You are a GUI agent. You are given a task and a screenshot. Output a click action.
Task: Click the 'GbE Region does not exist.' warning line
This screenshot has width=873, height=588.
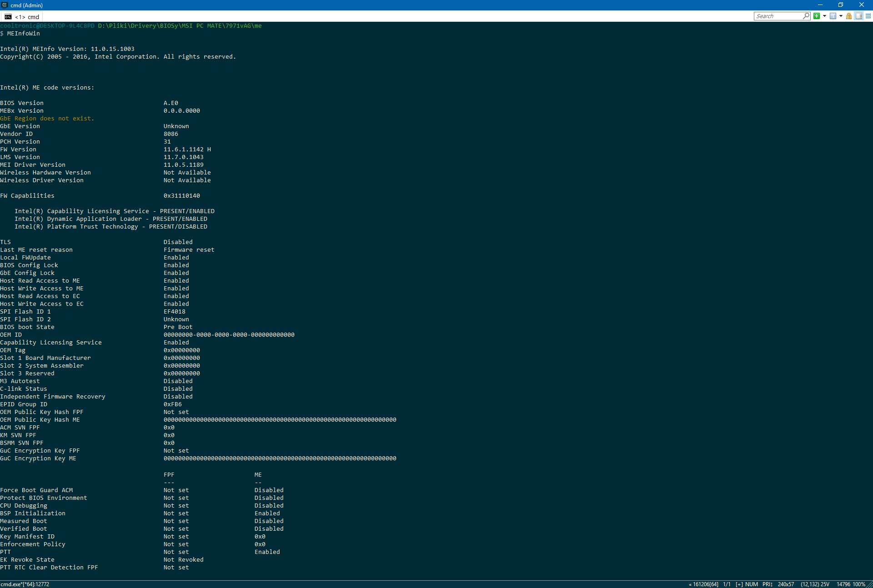point(47,119)
